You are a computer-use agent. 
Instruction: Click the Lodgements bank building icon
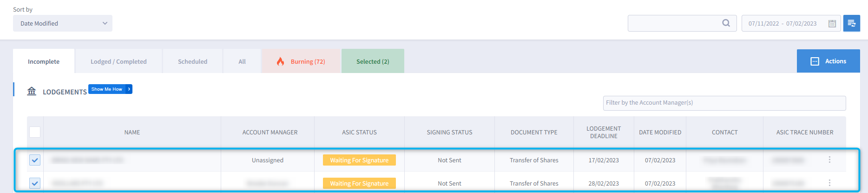[x=32, y=91]
